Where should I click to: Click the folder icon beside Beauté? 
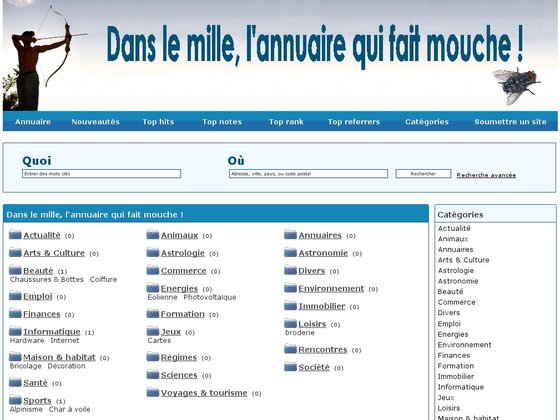click(15, 270)
